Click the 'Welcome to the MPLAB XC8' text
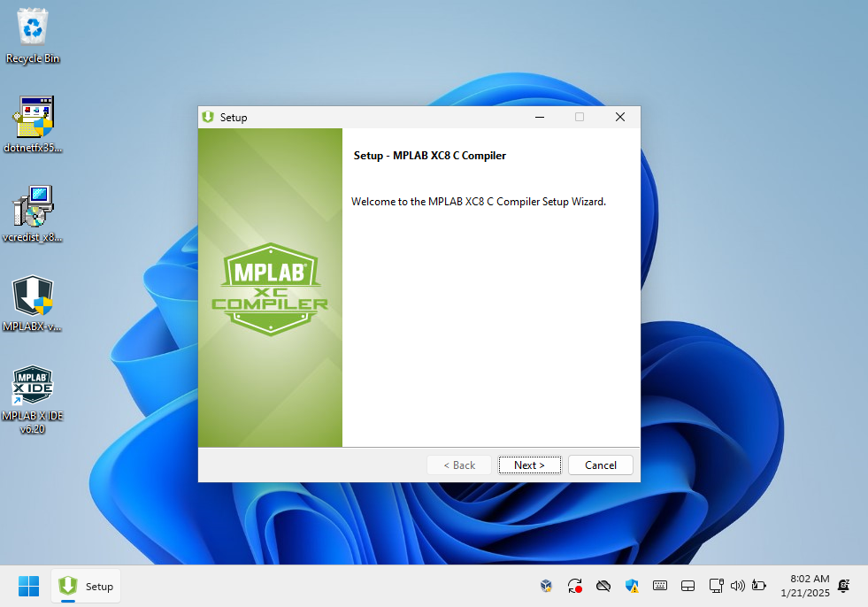 click(479, 202)
